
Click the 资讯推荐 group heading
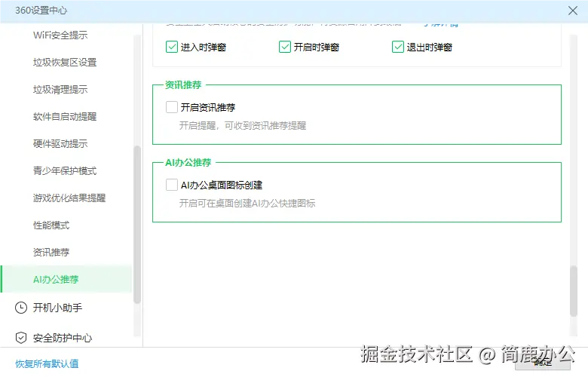click(x=183, y=85)
